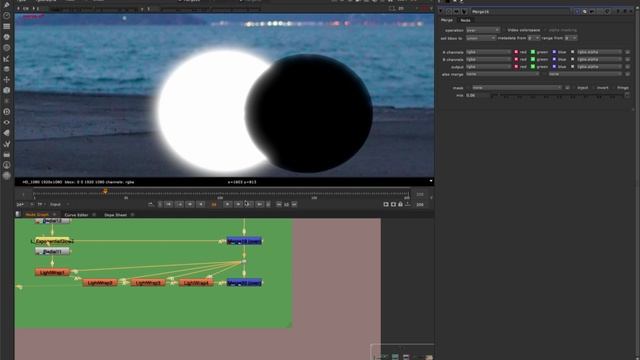This screenshot has width=640, height=360.
Task: Enable the mask fringe checkbox
Action: click(x=613, y=88)
